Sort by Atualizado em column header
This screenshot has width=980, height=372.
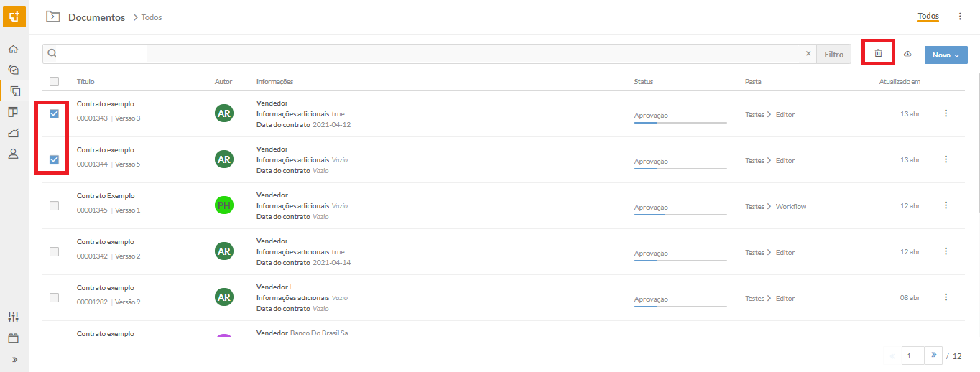pyautogui.click(x=900, y=82)
